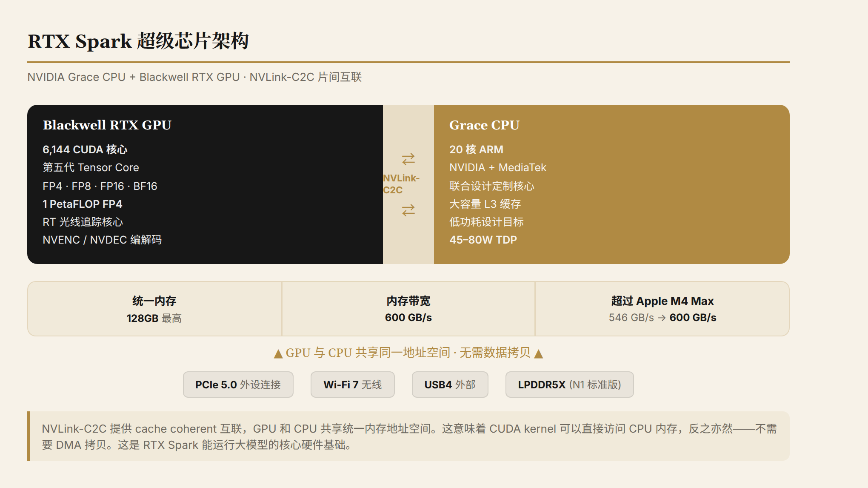Click the RT 光线追踪核心 line
This screenshot has height=488, width=868.
click(x=83, y=222)
